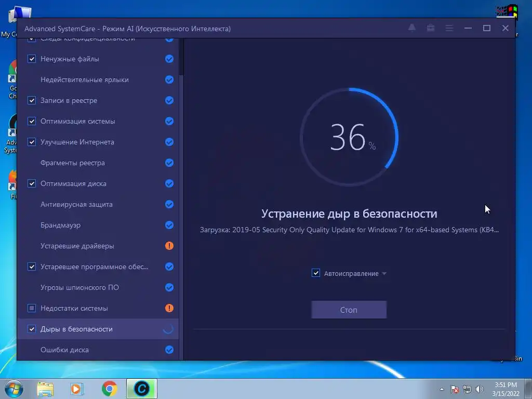Click blue check status next to Ненужные файлы
Image resolution: width=532 pixels, height=399 pixels.
tap(169, 59)
